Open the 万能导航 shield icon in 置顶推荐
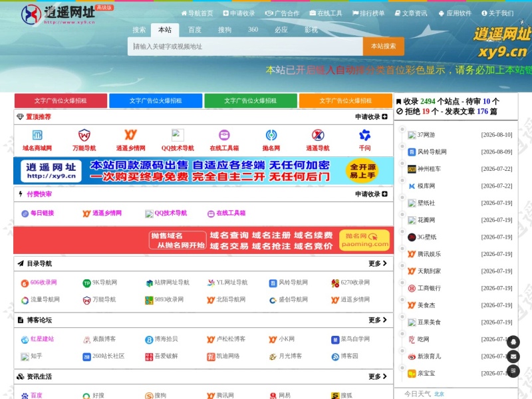 pyautogui.click(x=84, y=135)
